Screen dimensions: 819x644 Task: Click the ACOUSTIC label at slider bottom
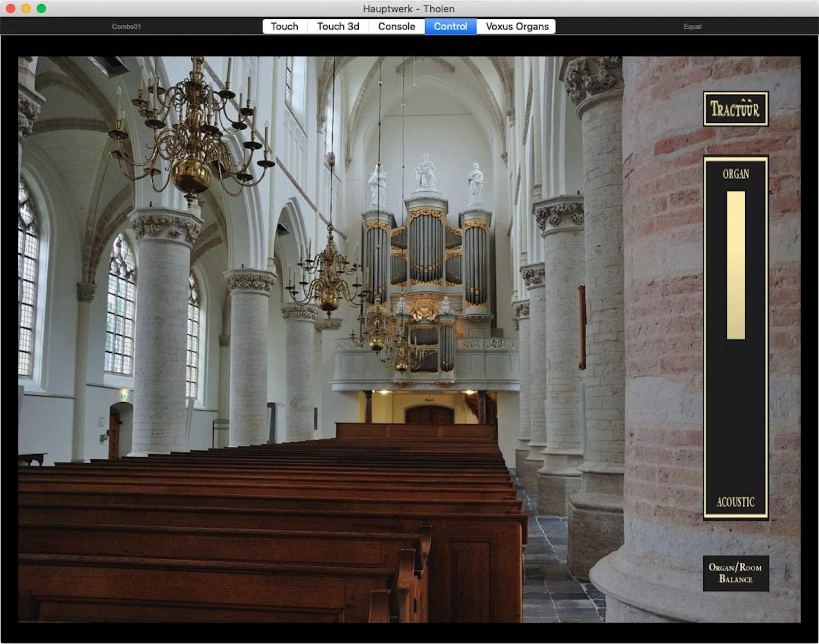pos(735,502)
